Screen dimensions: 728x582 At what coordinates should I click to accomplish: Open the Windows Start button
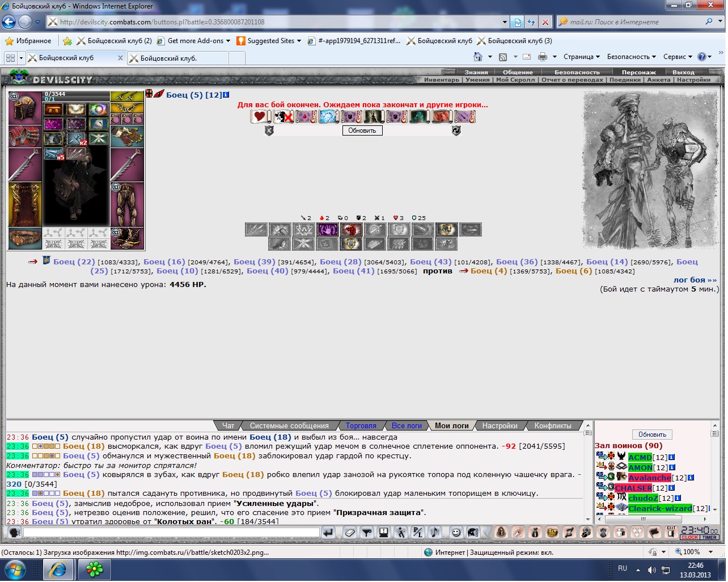coord(14,570)
